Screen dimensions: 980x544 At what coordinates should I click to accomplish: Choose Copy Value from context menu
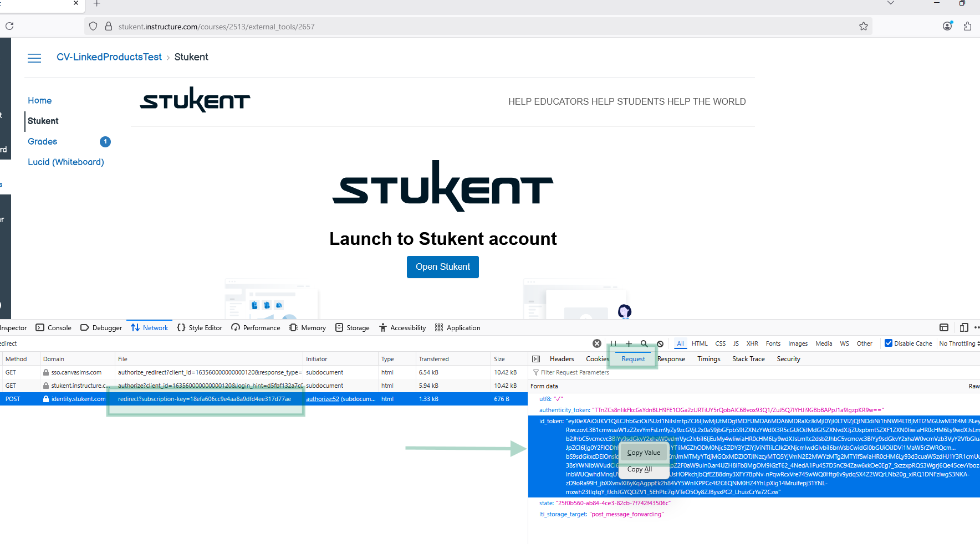point(644,453)
